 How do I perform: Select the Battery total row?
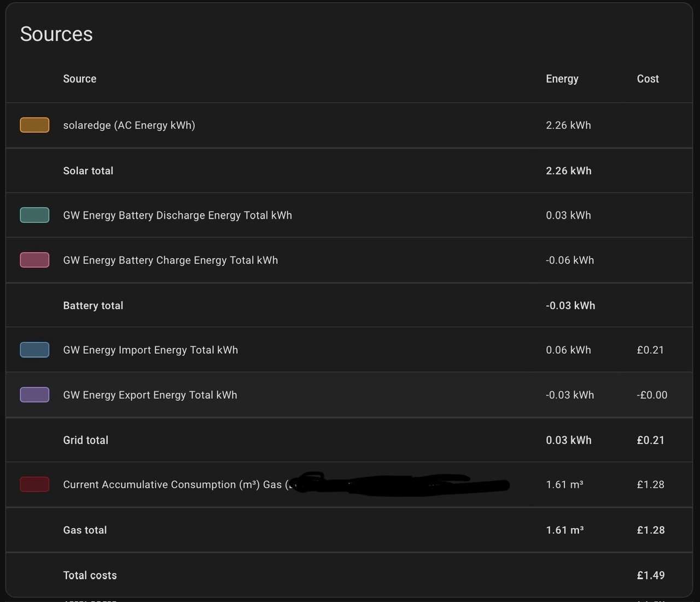[x=349, y=305]
